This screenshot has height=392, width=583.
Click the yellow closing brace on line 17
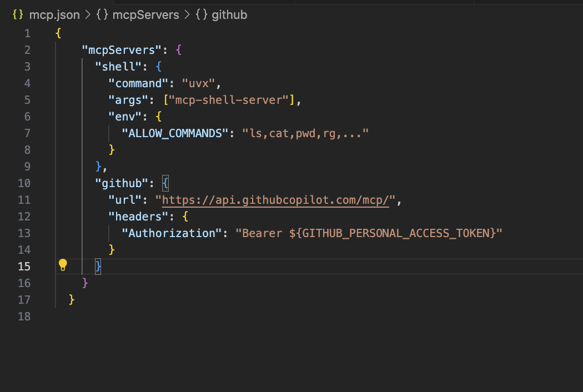pyautogui.click(x=72, y=300)
